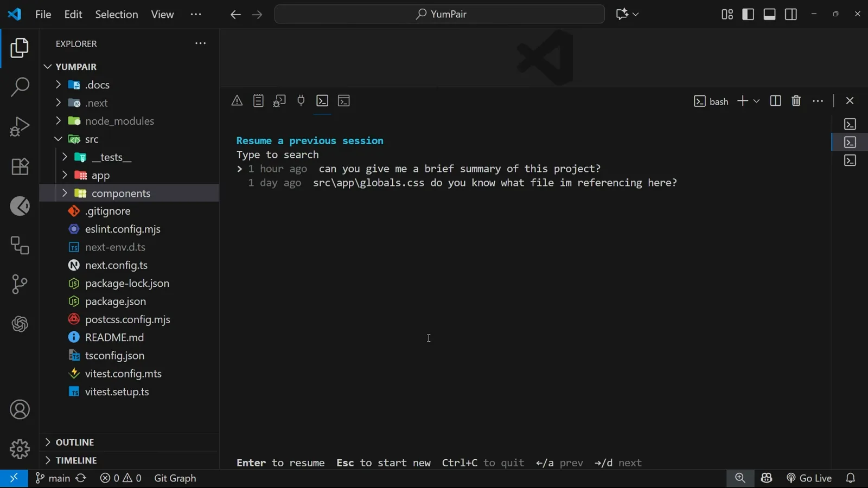Image resolution: width=868 pixels, height=488 pixels.
Task: Open the Source Control view
Action: [20, 284]
